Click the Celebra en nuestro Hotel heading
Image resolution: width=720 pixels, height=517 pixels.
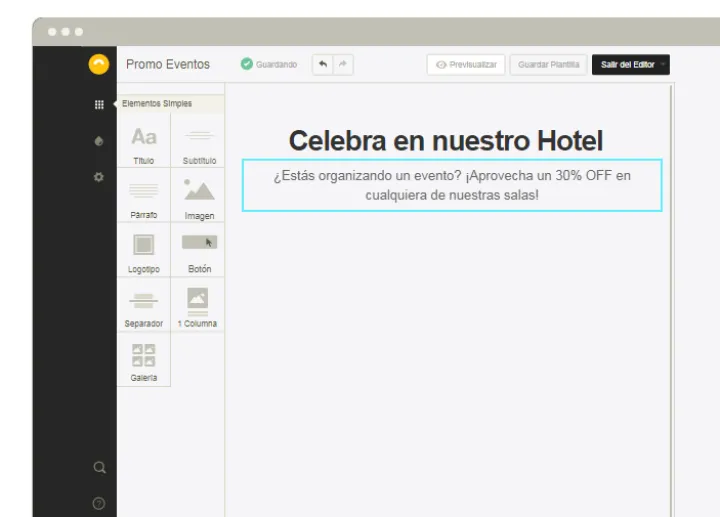(446, 140)
